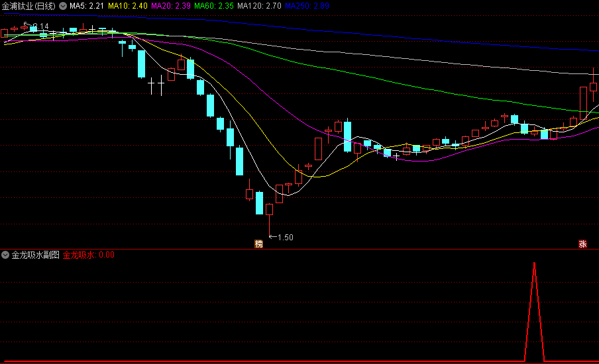Click the red signal spike peak in sub-chart
This screenshot has width=599, height=364.
tap(534, 264)
